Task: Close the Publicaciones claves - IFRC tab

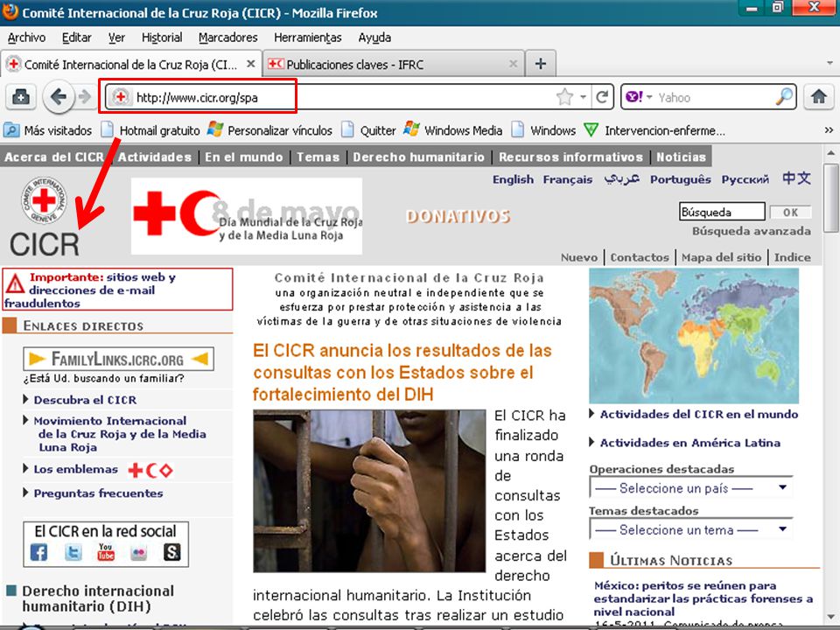Action: [x=513, y=64]
